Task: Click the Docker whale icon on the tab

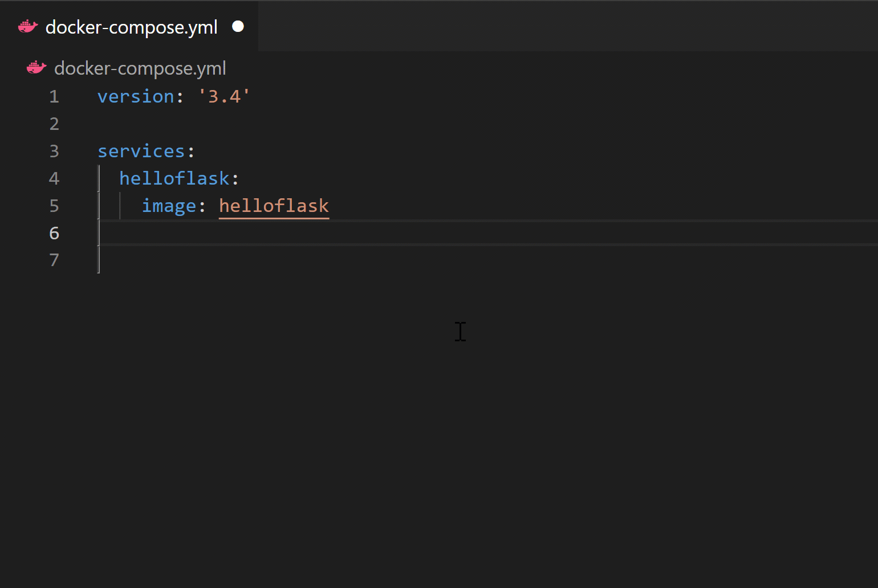Action: click(27, 26)
